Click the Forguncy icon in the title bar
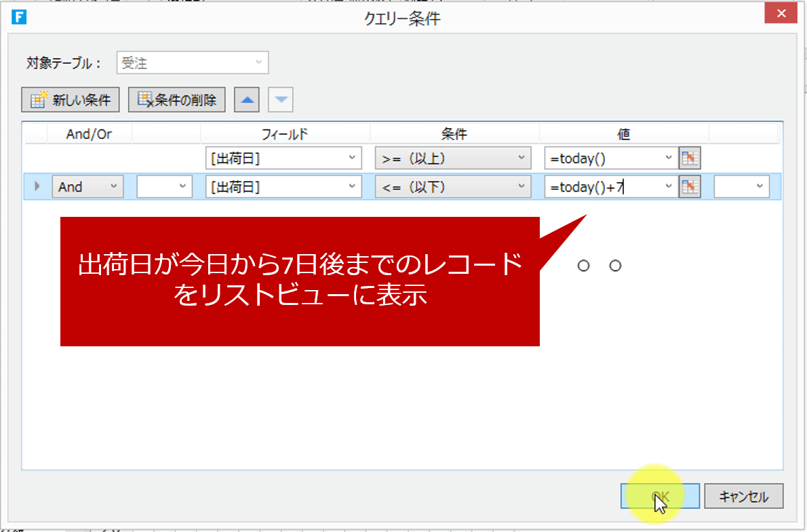 click(18, 16)
